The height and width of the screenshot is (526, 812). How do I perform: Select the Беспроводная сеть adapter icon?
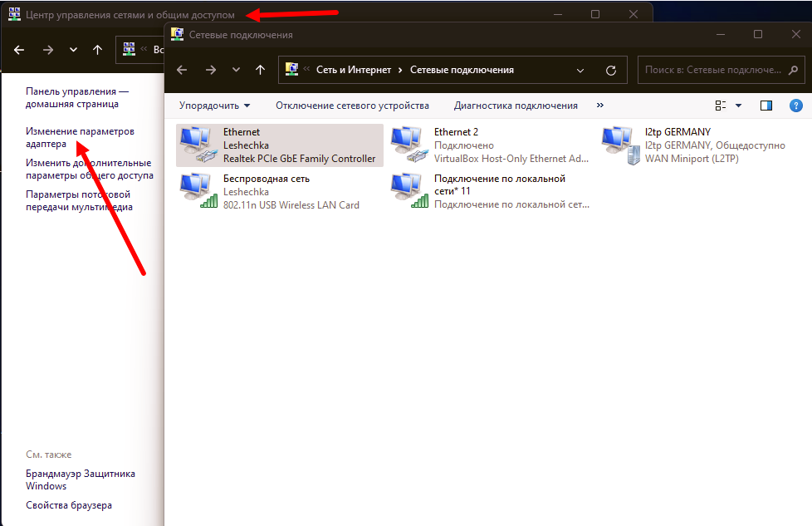198,191
